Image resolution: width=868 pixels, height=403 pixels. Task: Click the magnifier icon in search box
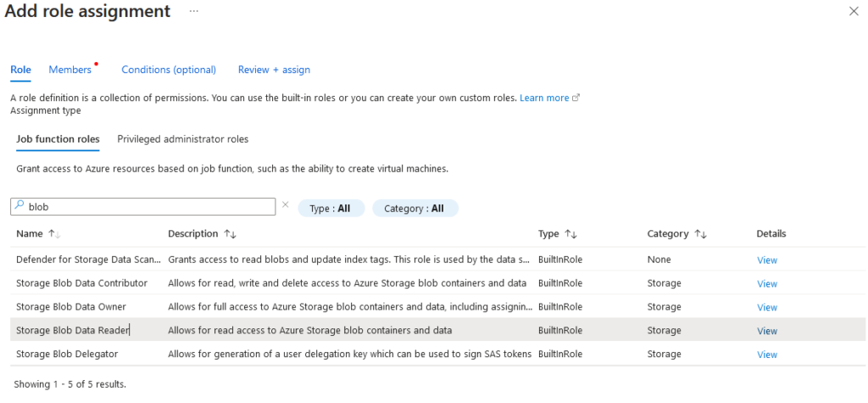19,206
